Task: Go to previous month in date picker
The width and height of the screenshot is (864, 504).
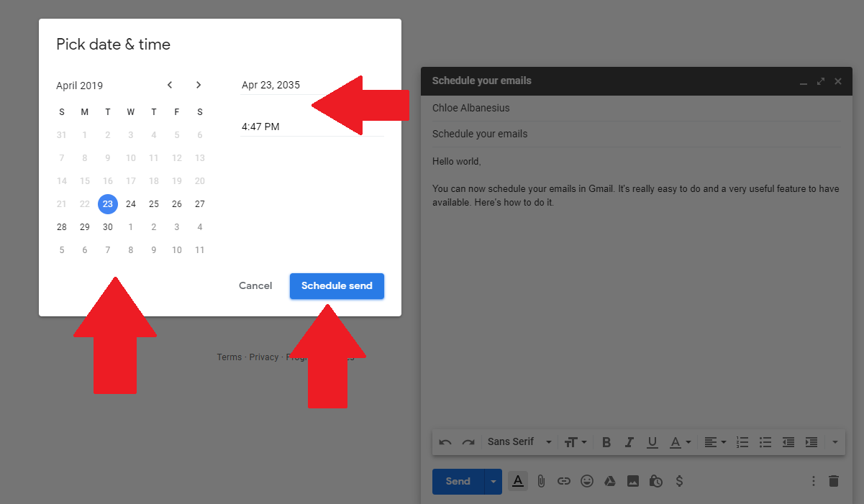Action: point(170,85)
